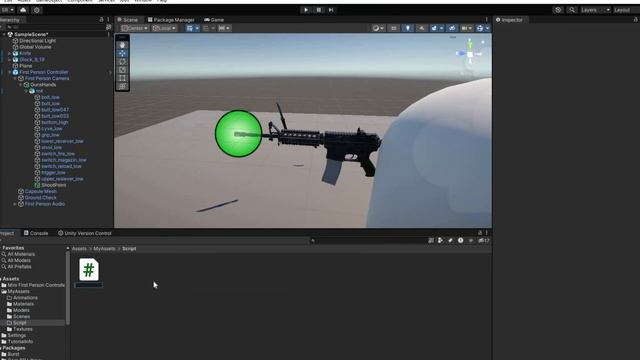Viewport: 640px width, 360px height.
Task: Collapse the SampleScene root in Hierarchy
Action: pyautogui.click(x=4, y=35)
